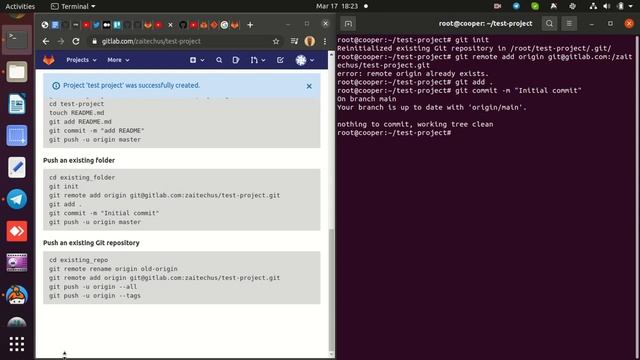Click the Terminal window search button
Viewport: 640px width, 360px height.
click(x=549, y=24)
